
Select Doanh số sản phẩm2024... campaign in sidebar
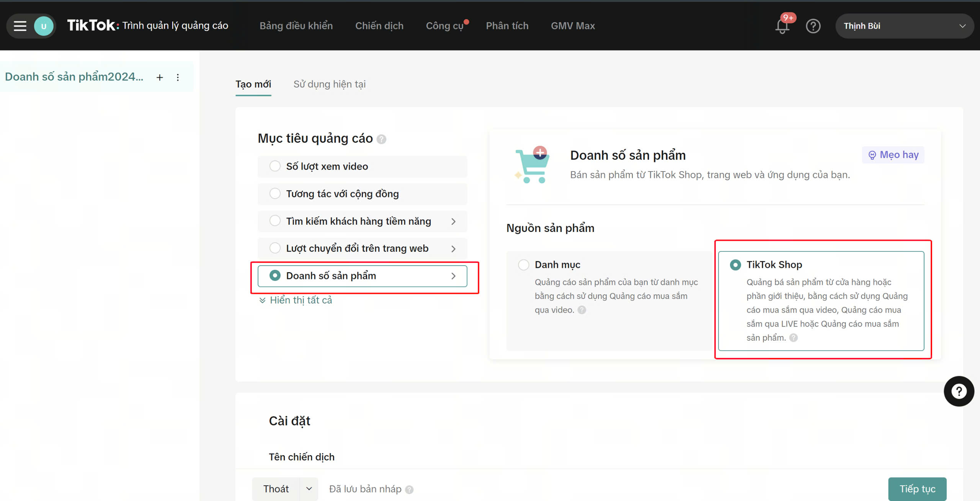74,77
